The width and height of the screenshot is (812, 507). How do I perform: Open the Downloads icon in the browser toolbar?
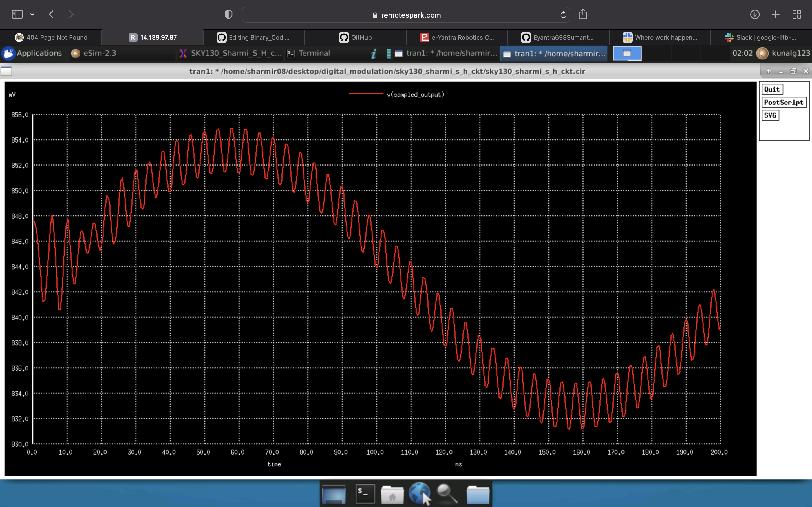click(x=754, y=14)
